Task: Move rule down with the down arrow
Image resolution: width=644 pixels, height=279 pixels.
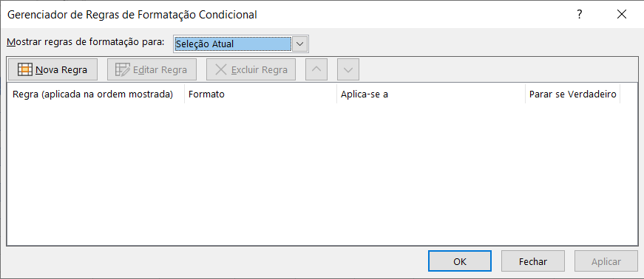Action: point(348,69)
